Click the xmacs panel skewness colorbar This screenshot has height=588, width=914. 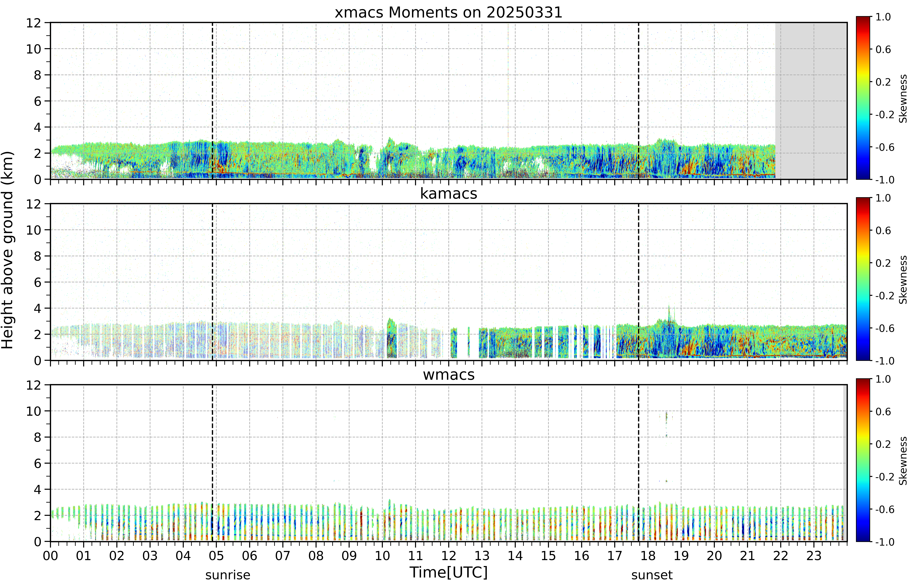pyautogui.click(x=863, y=98)
